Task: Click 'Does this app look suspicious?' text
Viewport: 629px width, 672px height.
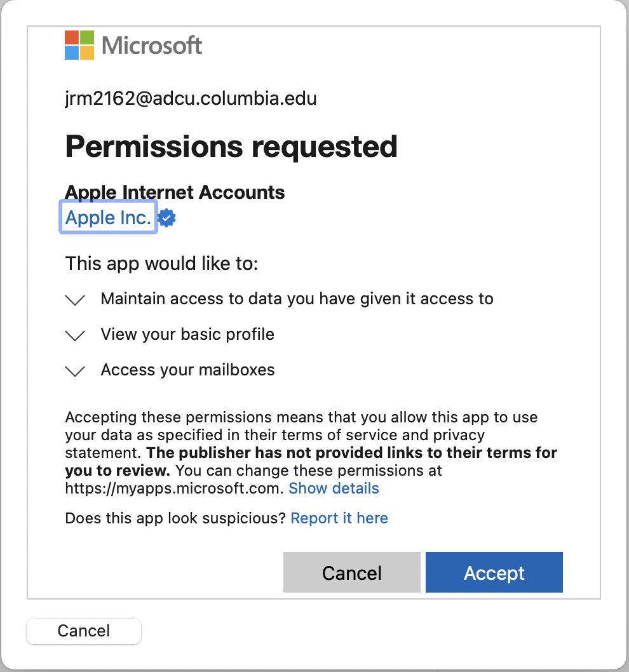Action: (x=175, y=518)
